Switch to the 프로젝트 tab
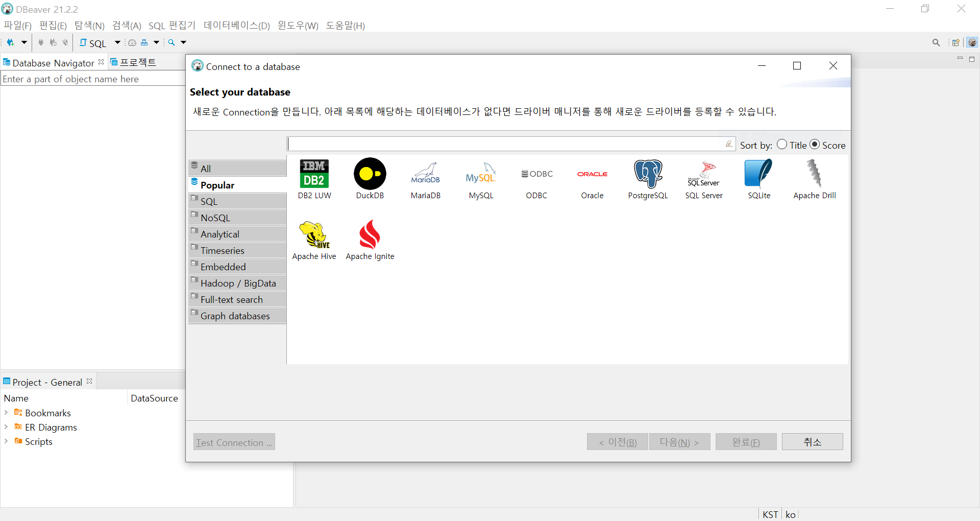Screen dimensions: 980x521 pyautogui.click(x=133, y=62)
